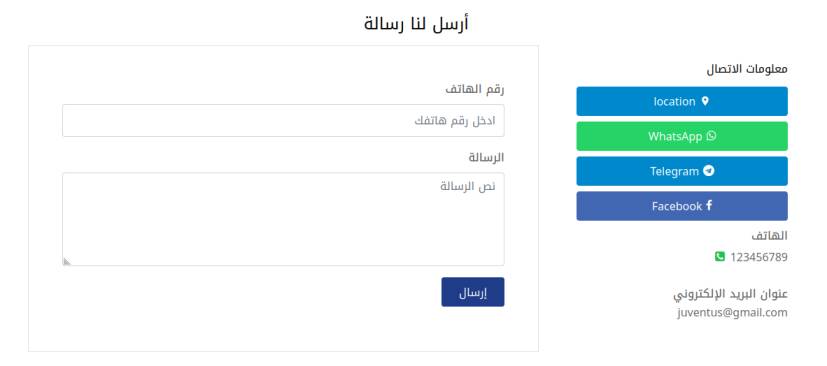Screen dimensions: 827x366
Task: Open the WhatsApp contact button label
Action: point(675,136)
